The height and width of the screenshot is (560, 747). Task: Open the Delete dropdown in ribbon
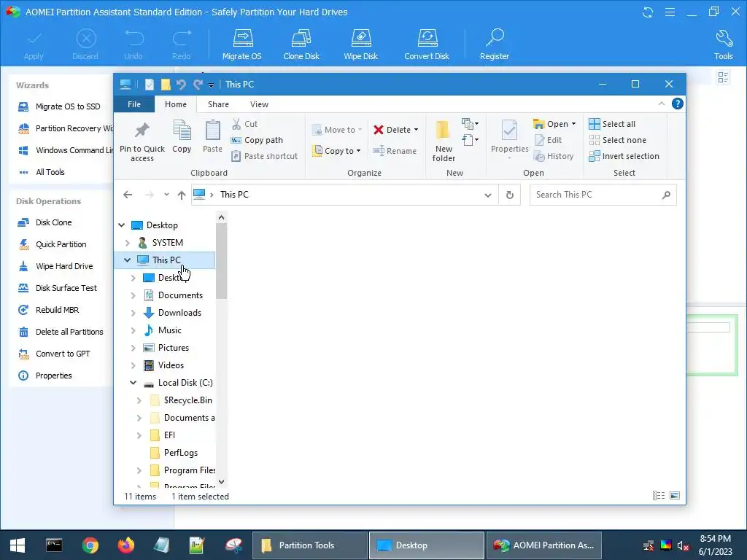click(416, 130)
